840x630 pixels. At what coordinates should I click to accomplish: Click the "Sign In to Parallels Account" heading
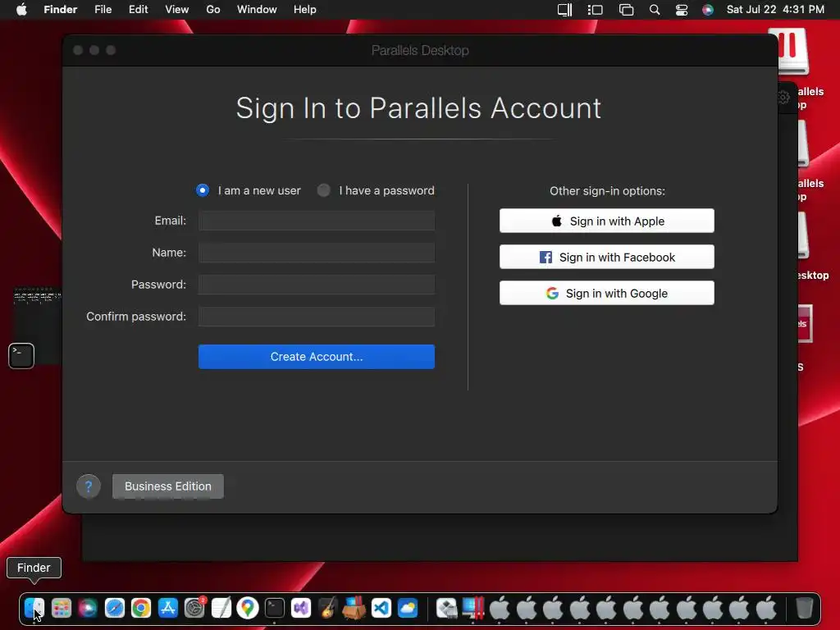point(419,108)
